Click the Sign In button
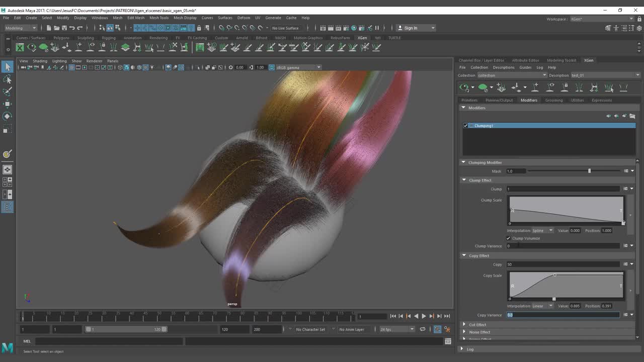Viewport: 644px width, 362px height. 410,28
